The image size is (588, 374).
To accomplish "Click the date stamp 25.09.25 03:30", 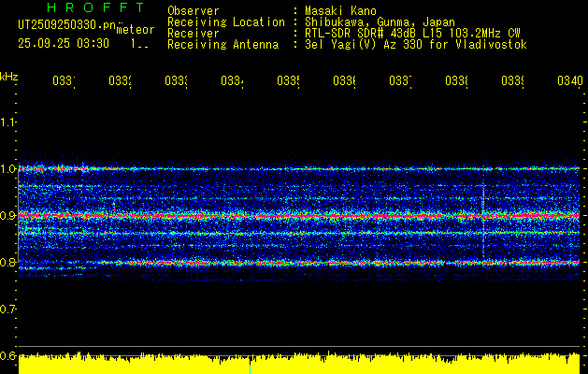I will [x=64, y=44].
